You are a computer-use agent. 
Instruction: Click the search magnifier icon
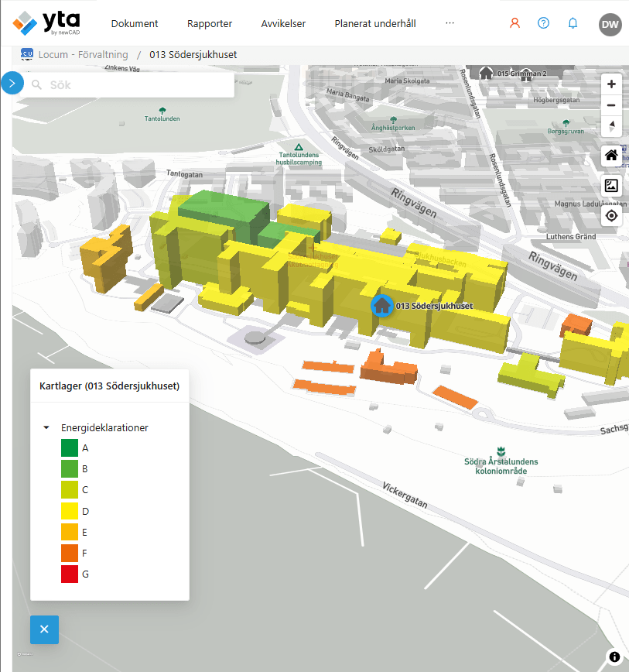tap(37, 85)
